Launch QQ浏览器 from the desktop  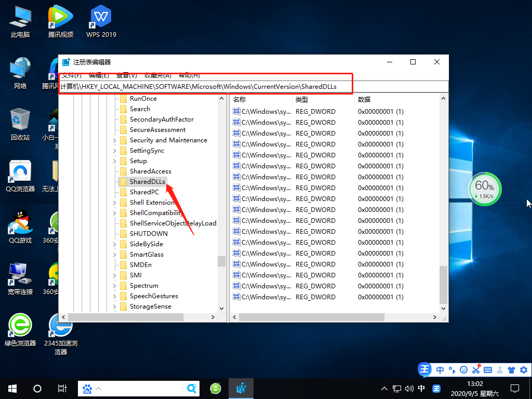click(19, 171)
